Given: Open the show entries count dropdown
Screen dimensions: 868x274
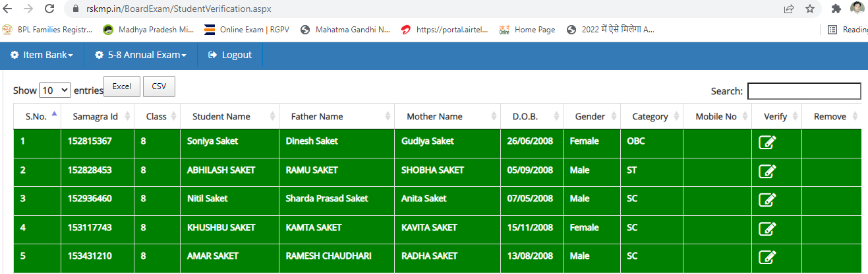Looking at the screenshot, I should point(55,90).
